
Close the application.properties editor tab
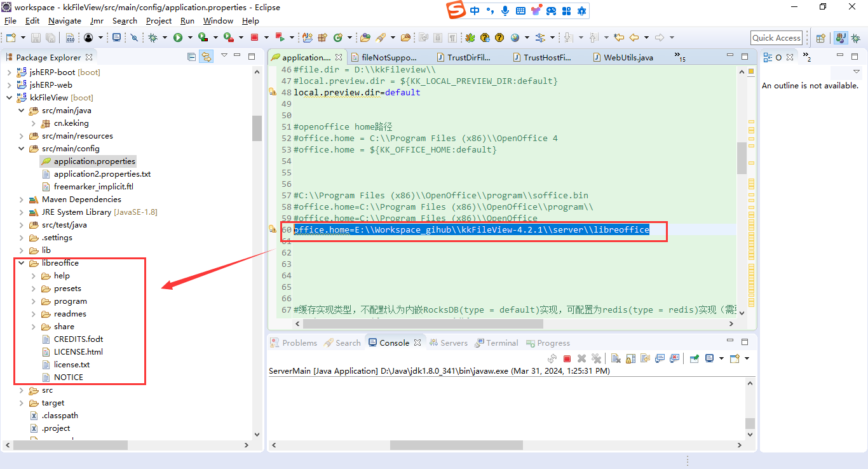339,57
